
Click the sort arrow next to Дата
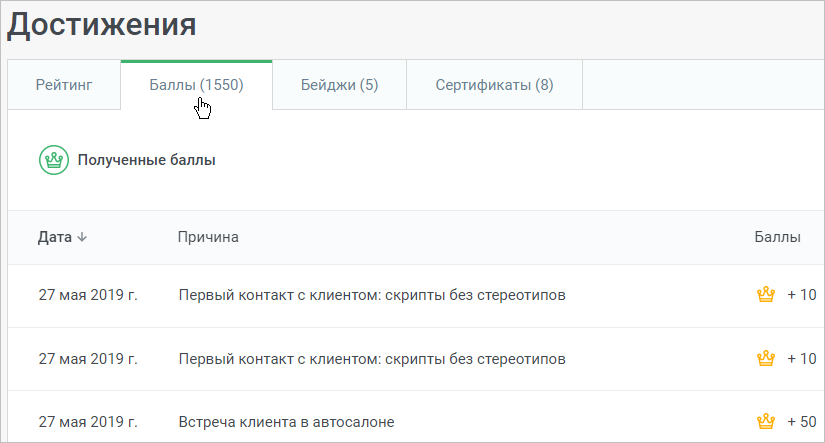point(82,237)
